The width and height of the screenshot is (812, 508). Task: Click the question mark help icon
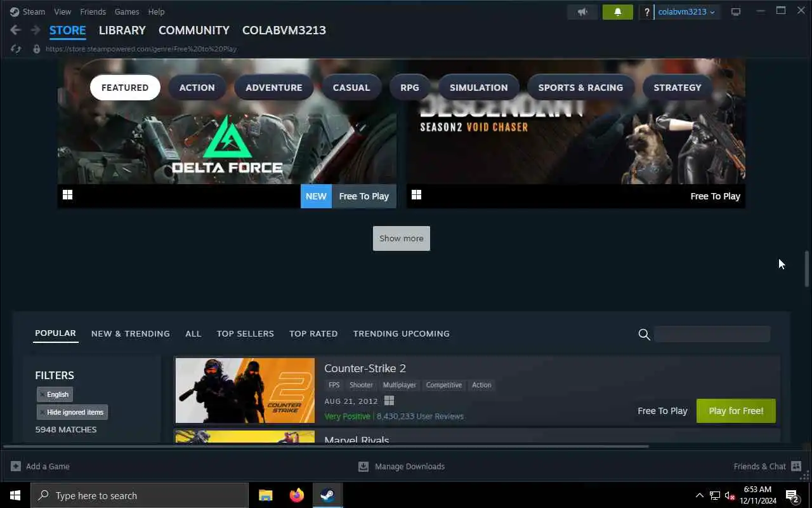[646, 12]
